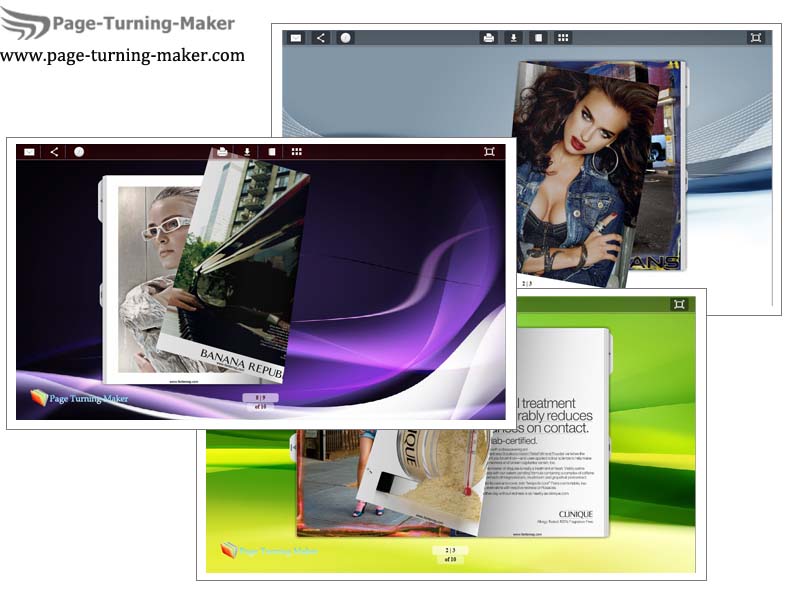Screen dimensions: 800x600
Task: Switch to single page view in gray window
Action: (x=538, y=38)
